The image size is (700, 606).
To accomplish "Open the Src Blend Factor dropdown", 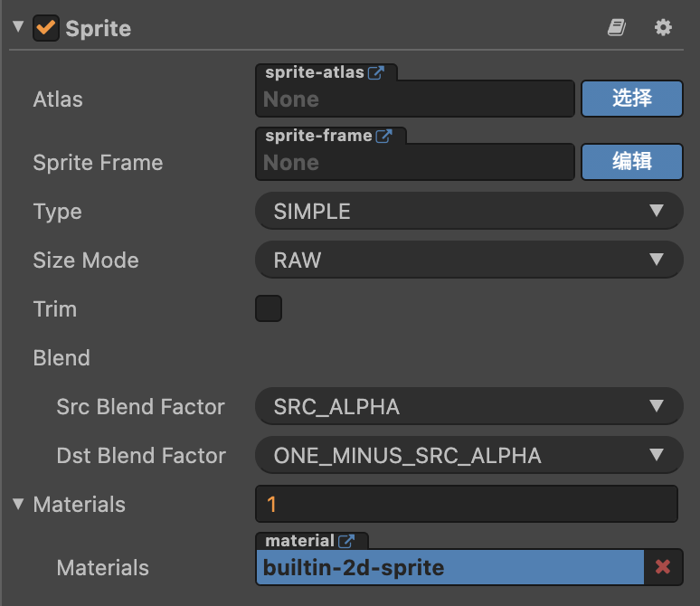I will coord(468,407).
